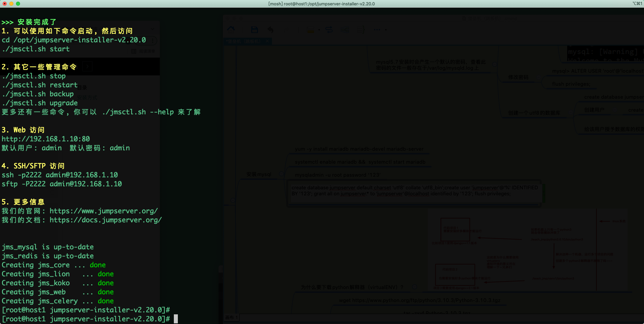Click the './jmsctl.sh restart' line

coord(40,85)
